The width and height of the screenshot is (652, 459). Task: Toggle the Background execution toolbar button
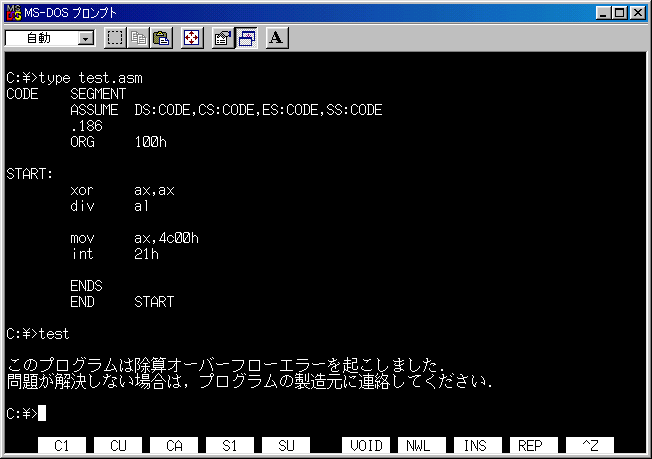246,38
